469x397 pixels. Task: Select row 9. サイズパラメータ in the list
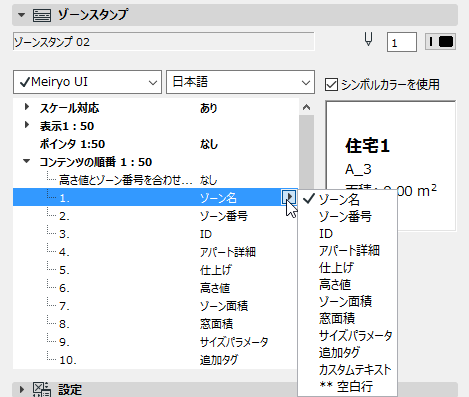156,342
